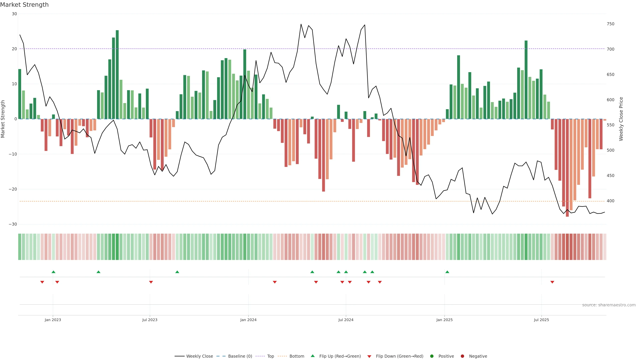Click the Weekly Close Price axis title
This screenshot has width=644, height=362.
pos(621,119)
